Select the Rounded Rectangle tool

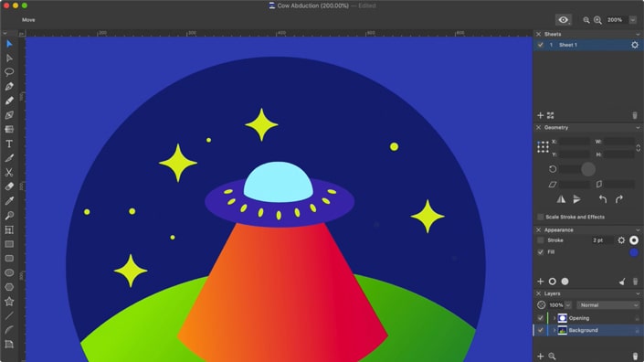9,259
